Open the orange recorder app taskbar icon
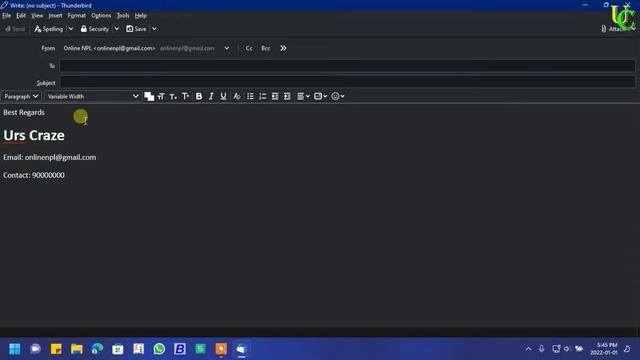Image resolution: width=640 pixels, height=360 pixels. 221,349
